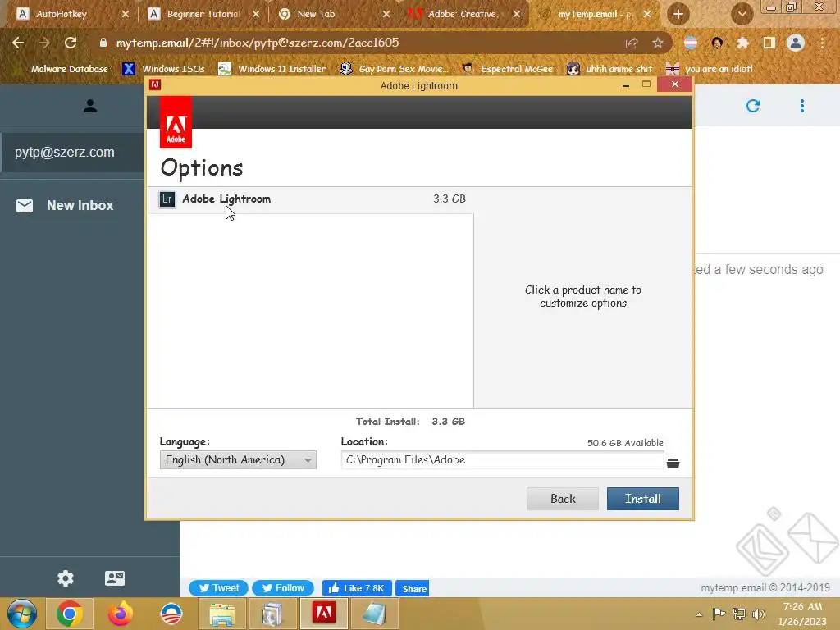Open the Chrome extensions puzzle icon
This screenshot has width=840, height=630.
(x=742, y=43)
